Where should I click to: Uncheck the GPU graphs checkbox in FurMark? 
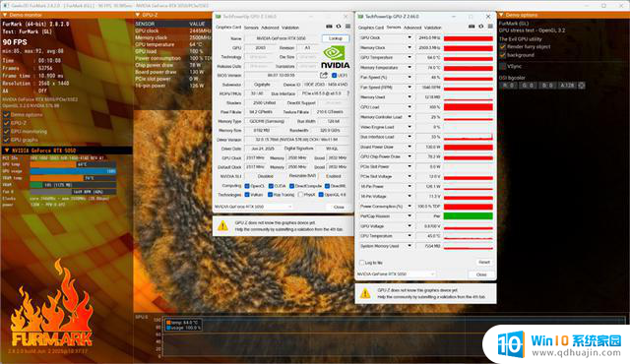click(7, 140)
